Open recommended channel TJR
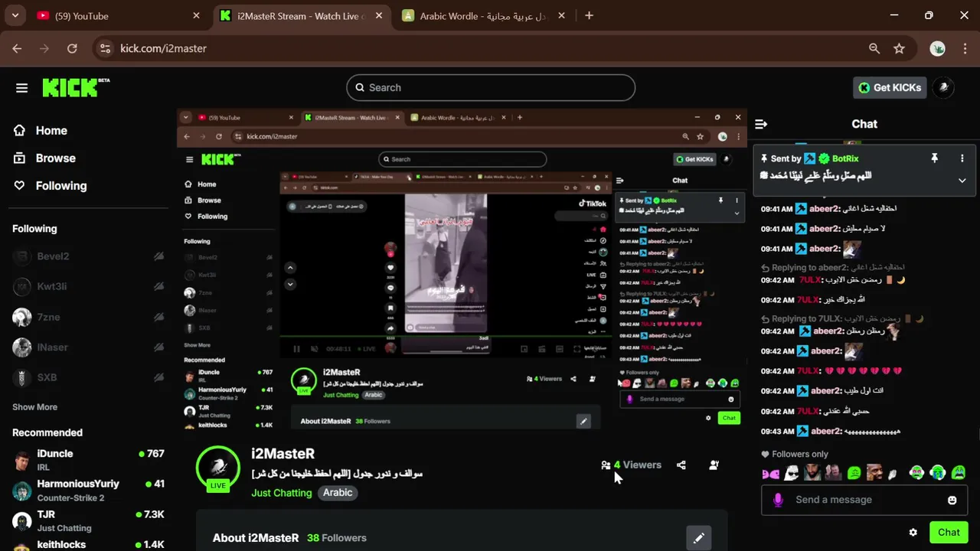The height and width of the screenshot is (551, 980). point(88,520)
